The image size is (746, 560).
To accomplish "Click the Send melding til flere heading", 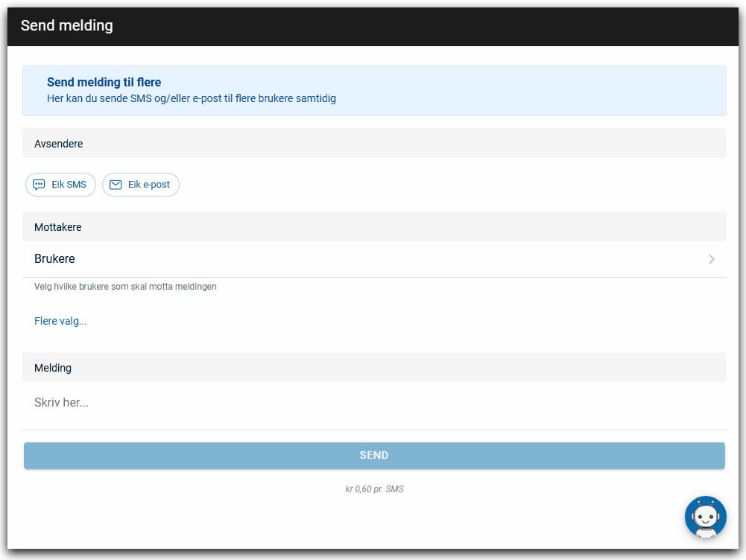I will 104,83.
